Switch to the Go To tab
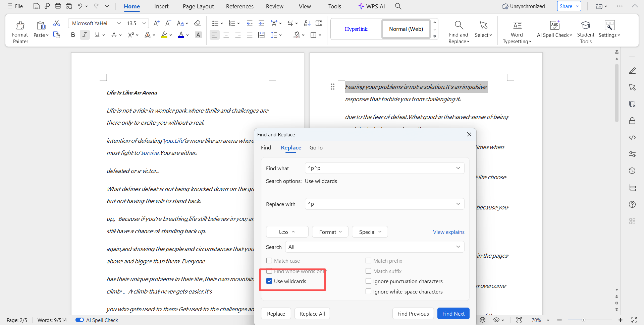The height and width of the screenshot is (325, 644). [316, 148]
